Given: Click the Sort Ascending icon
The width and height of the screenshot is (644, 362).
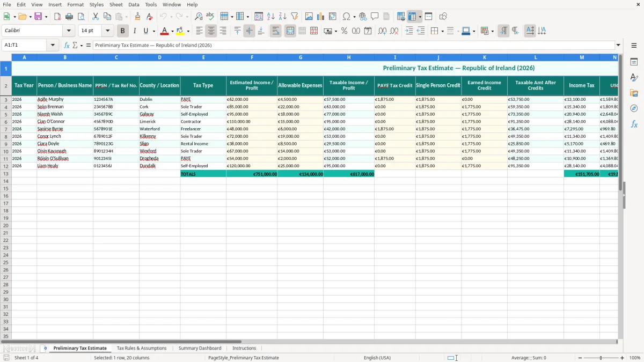Looking at the screenshot, I should (x=271, y=17).
